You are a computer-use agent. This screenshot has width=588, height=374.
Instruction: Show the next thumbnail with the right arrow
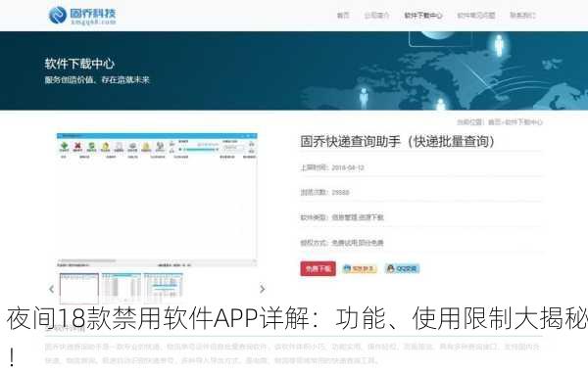pyautogui.click(x=262, y=289)
